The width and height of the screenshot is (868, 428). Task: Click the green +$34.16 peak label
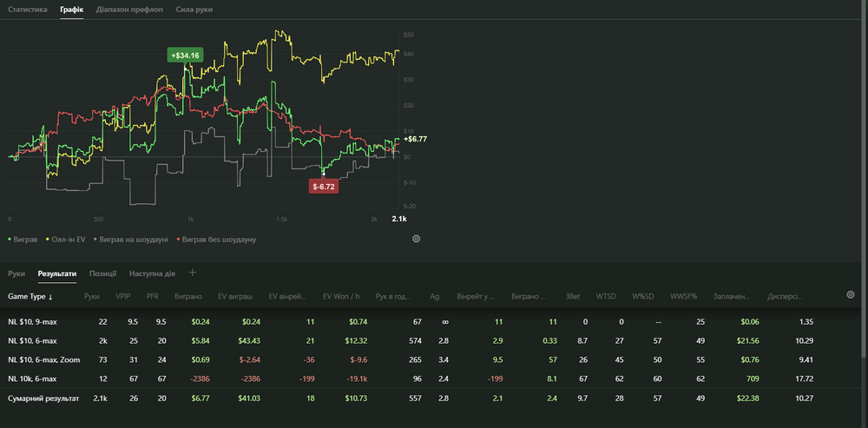(x=186, y=55)
